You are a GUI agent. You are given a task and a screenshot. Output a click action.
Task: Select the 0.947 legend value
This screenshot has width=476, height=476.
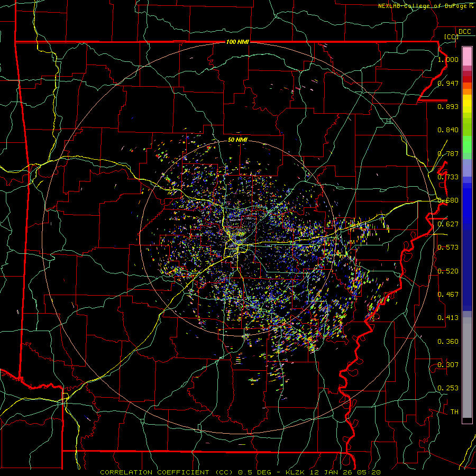click(x=448, y=83)
